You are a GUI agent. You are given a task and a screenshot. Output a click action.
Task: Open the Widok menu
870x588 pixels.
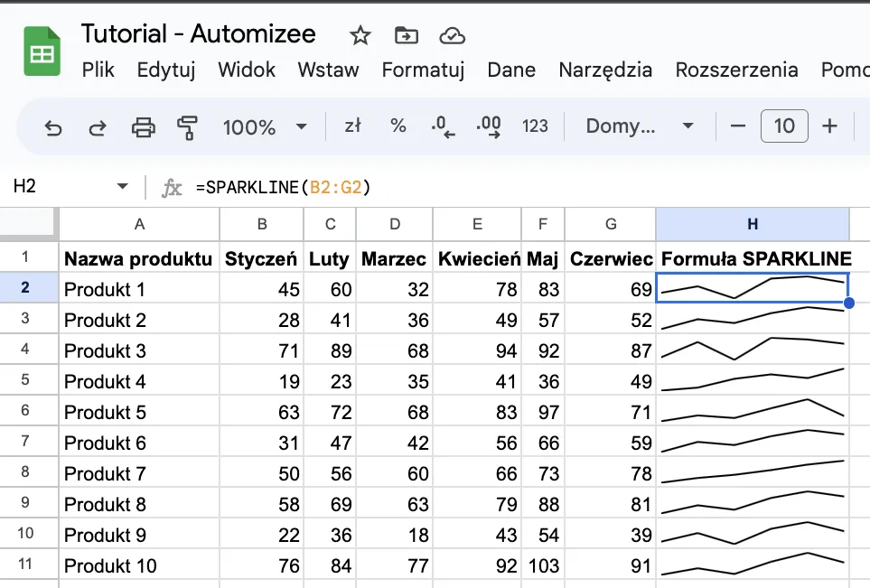[x=247, y=70]
